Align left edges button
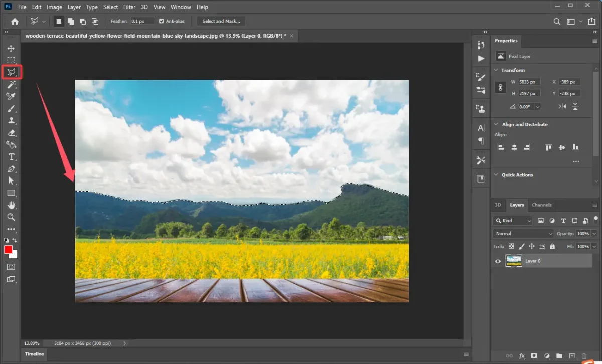The height and width of the screenshot is (364, 602). (500, 147)
